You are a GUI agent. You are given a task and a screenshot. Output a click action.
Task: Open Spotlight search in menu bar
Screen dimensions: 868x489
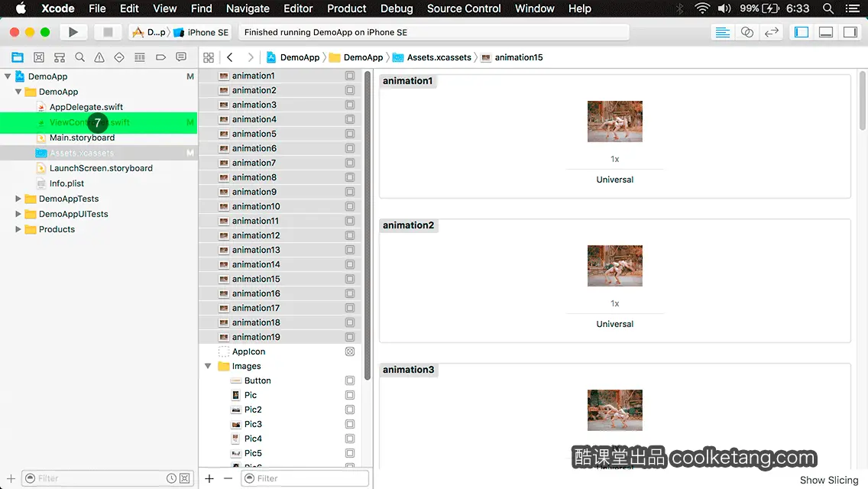click(828, 8)
